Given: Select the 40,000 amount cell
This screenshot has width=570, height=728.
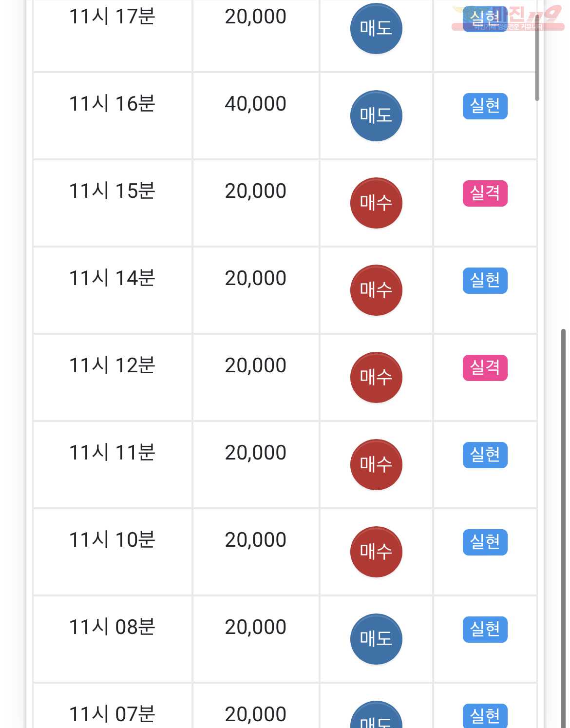Looking at the screenshot, I should coord(256,116).
